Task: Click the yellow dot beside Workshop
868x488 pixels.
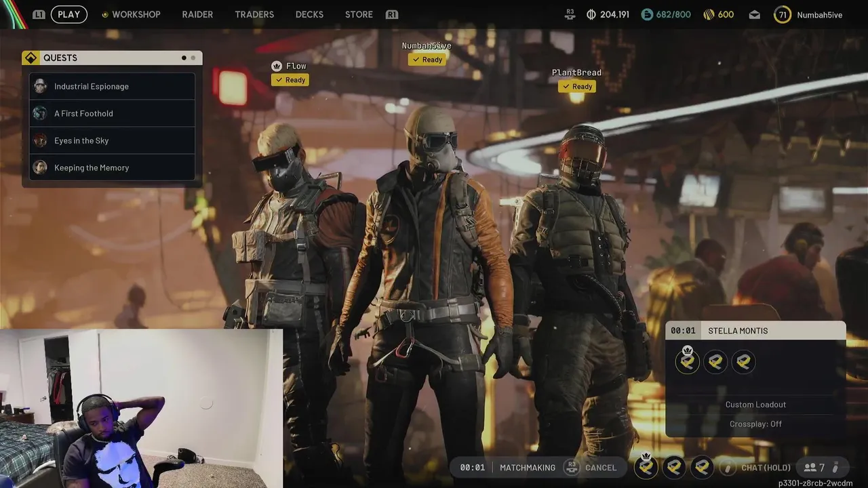Action: tap(104, 14)
